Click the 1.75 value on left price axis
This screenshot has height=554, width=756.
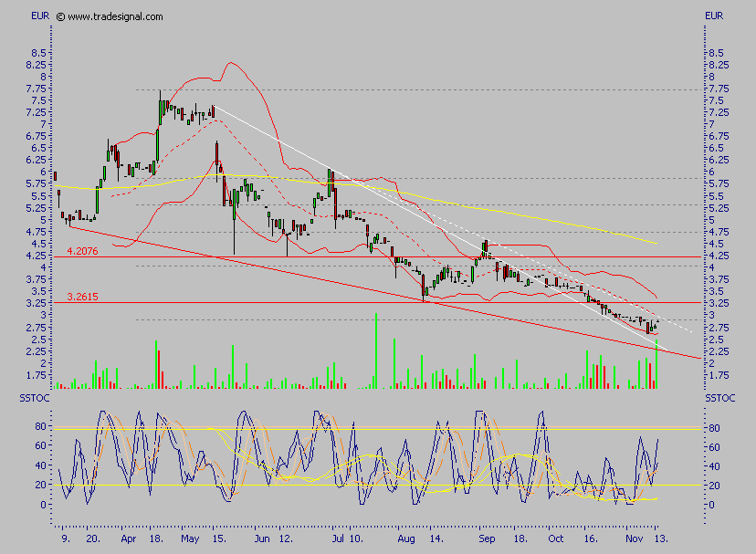point(37,375)
